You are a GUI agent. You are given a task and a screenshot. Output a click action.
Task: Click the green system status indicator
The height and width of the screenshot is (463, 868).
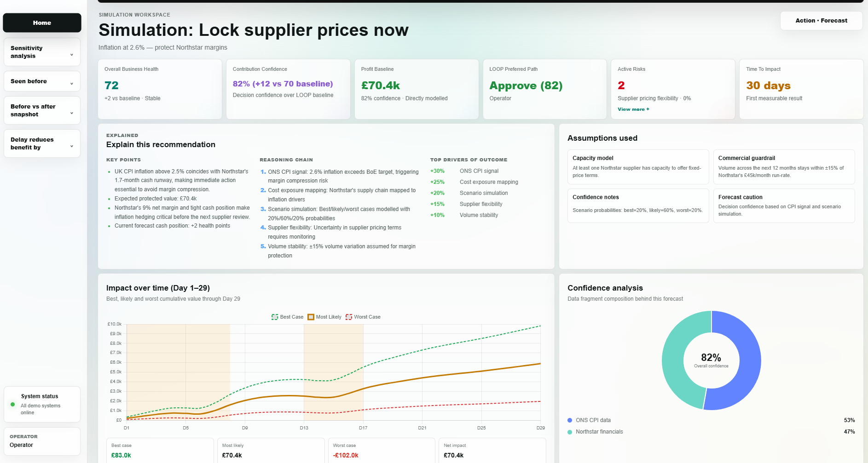12,405
